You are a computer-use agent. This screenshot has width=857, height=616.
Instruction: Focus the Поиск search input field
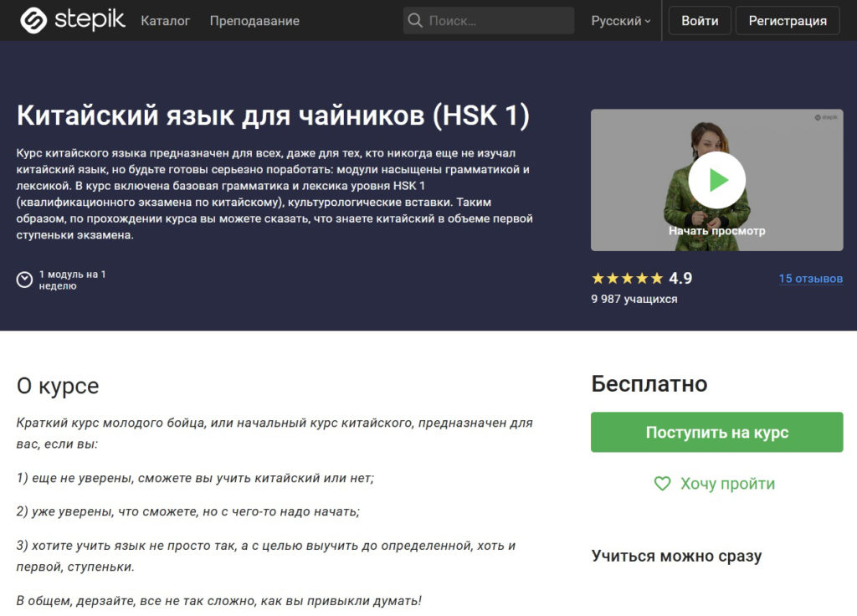click(498, 21)
